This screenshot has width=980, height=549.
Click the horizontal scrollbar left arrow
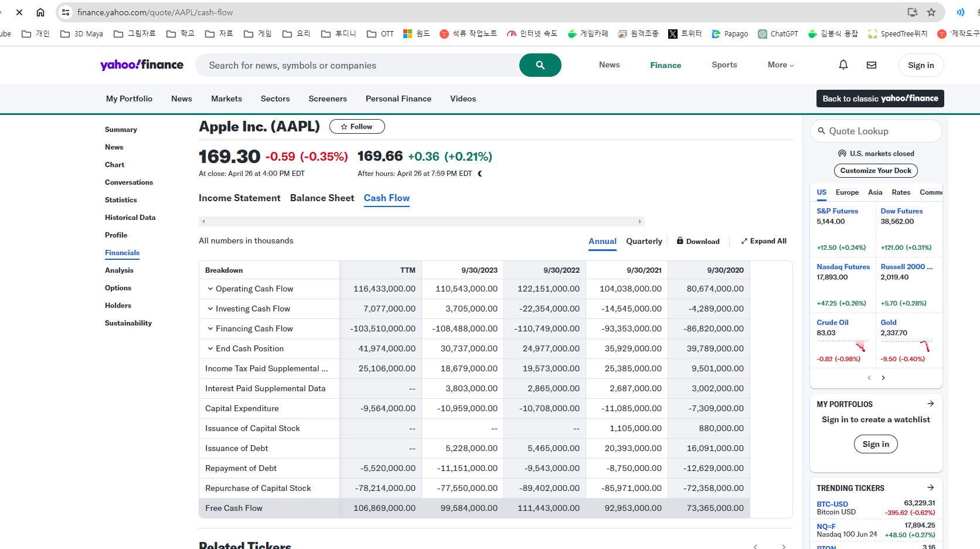[x=203, y=221]
